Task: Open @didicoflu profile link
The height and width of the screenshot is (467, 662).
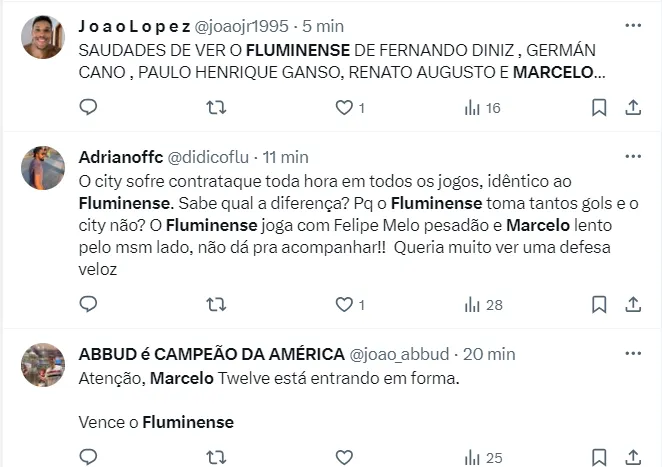Action: pyautogui.click(x=208, y=157)
